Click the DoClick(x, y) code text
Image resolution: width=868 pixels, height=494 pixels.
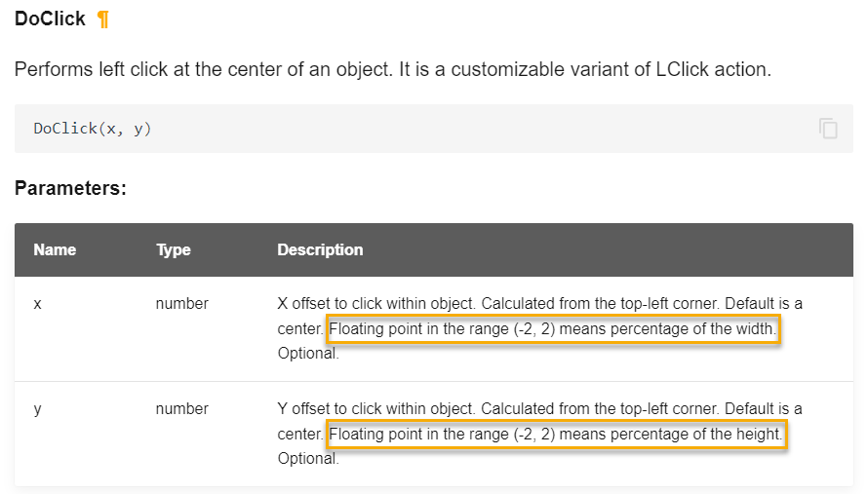[x=93, y=129]
